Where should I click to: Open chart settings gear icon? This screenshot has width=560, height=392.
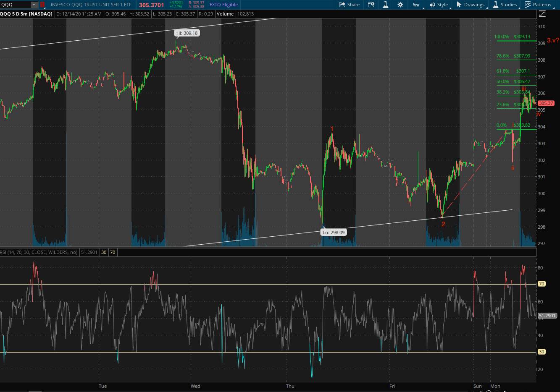click(x=400, y=5)
